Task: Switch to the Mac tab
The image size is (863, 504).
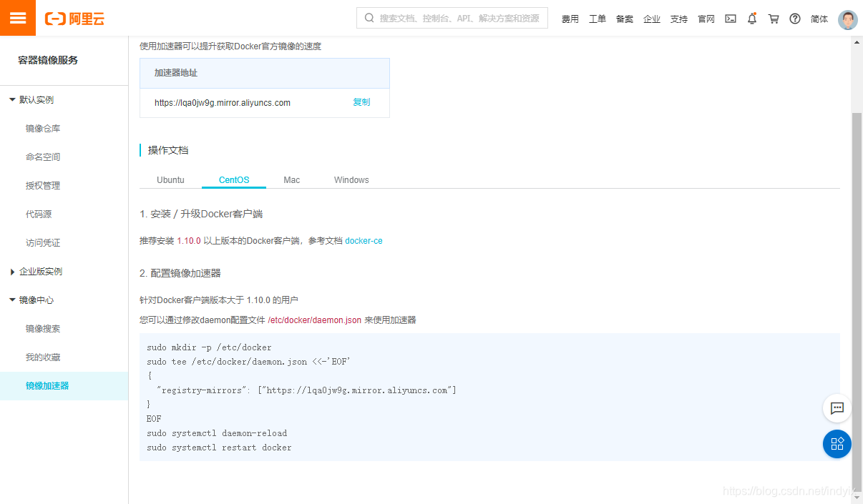Action: (291, 179)
